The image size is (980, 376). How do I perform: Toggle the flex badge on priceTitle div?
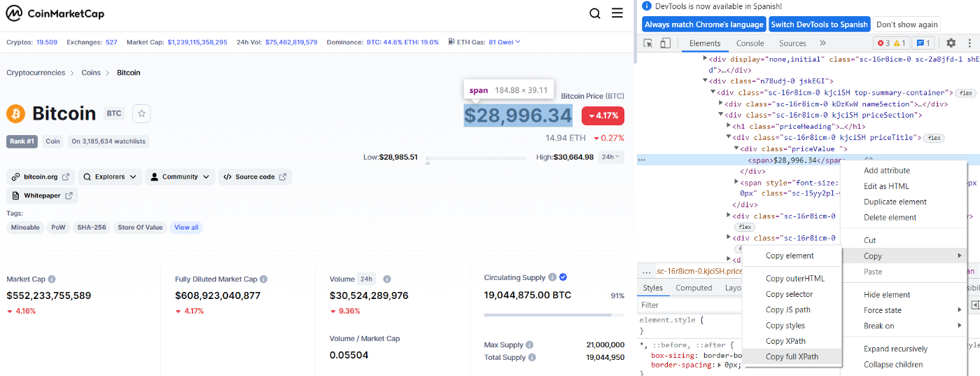(x=934, y=138)
